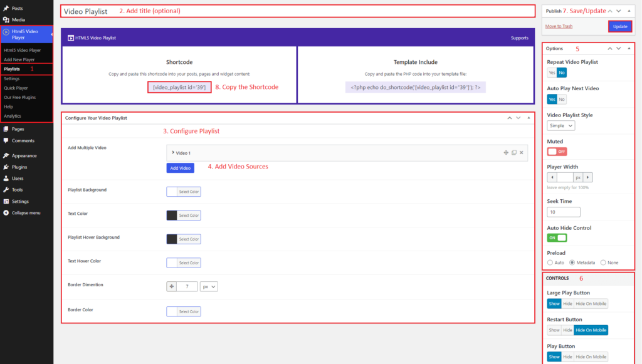The image size is (642, 364).
Task: Toggle the Muted switch on
Action: 557,152
